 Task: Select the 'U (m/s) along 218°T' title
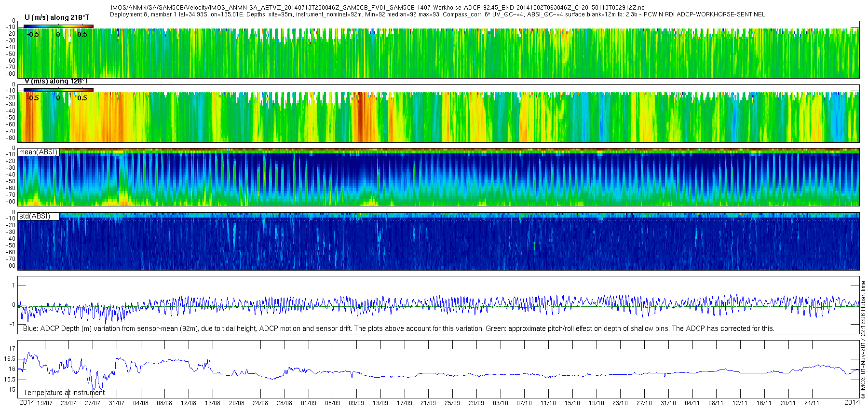coord(57,17)
